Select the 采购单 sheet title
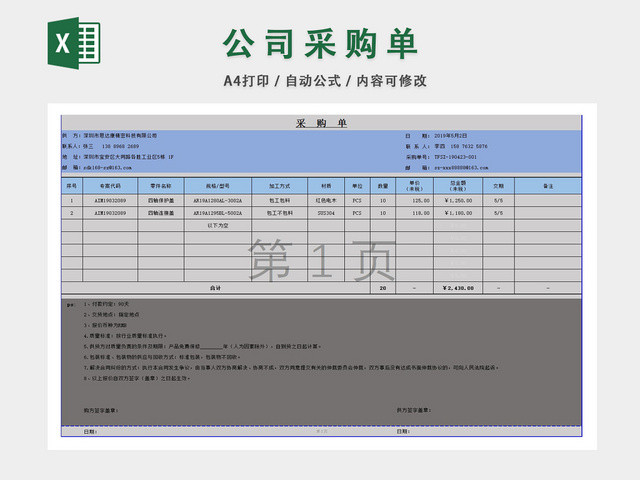 321,123
